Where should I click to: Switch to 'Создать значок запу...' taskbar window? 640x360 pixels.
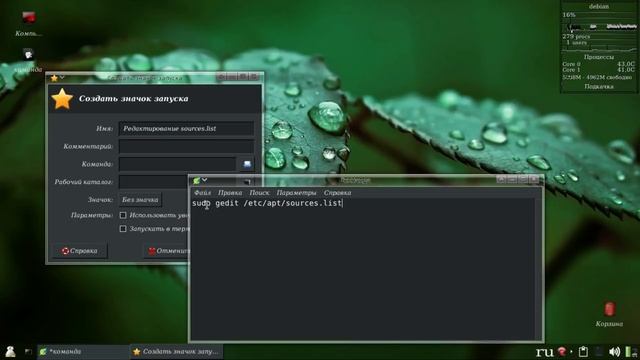176,351
